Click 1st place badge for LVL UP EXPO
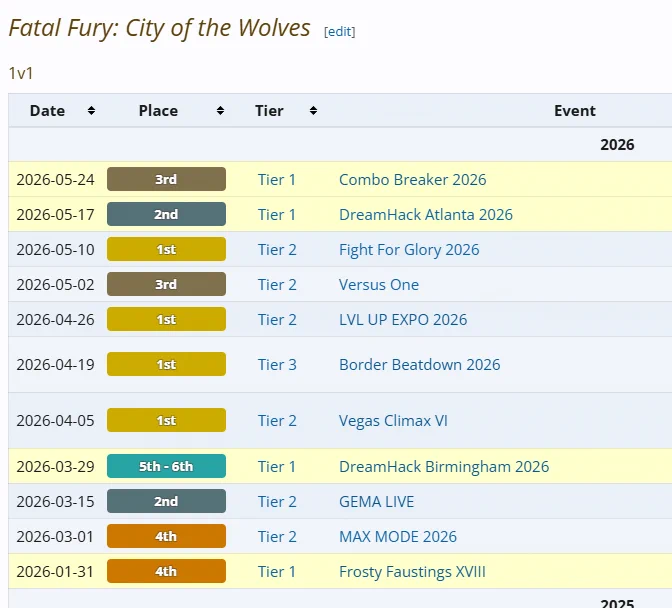672x608 pixels. pos(166,319)
